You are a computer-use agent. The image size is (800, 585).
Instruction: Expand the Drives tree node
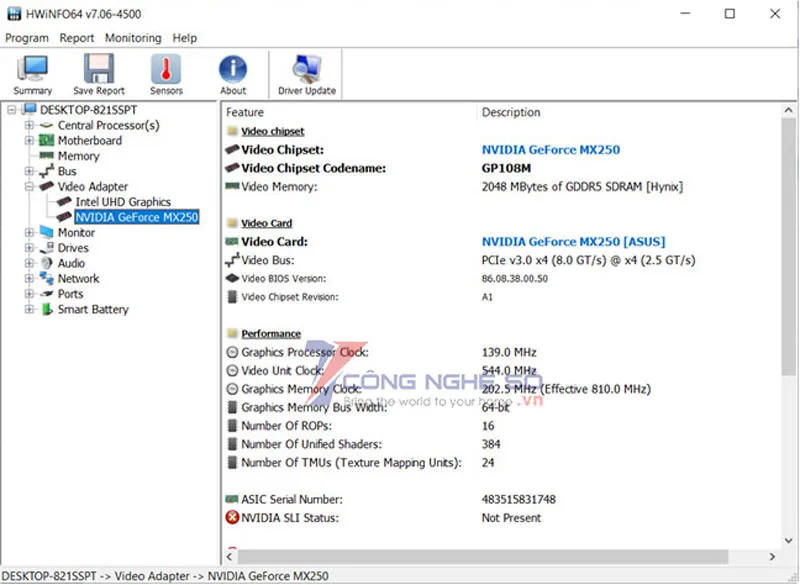(x=30, y=247)
